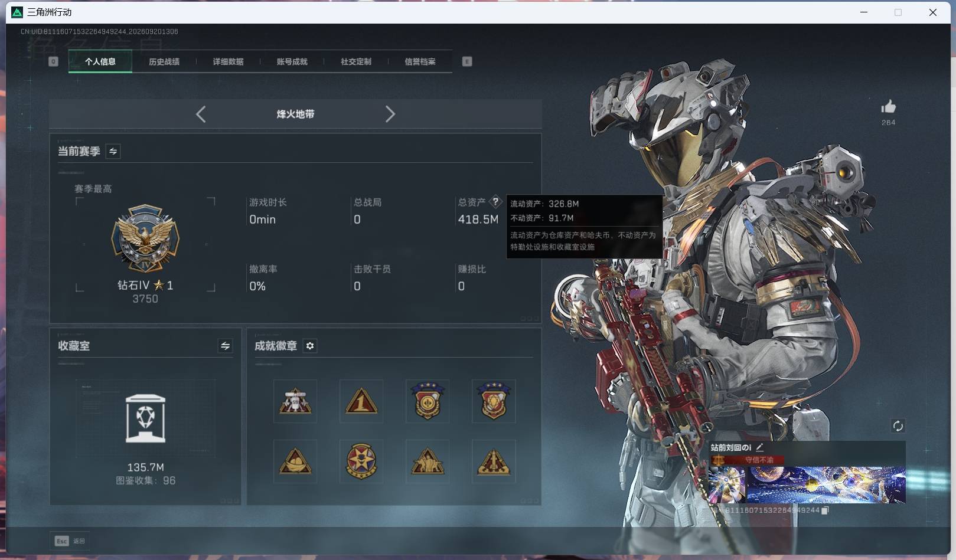This screenshot has width=956, height=560.
Task: Click the 收藏室 panel heading
Action: 74,346
